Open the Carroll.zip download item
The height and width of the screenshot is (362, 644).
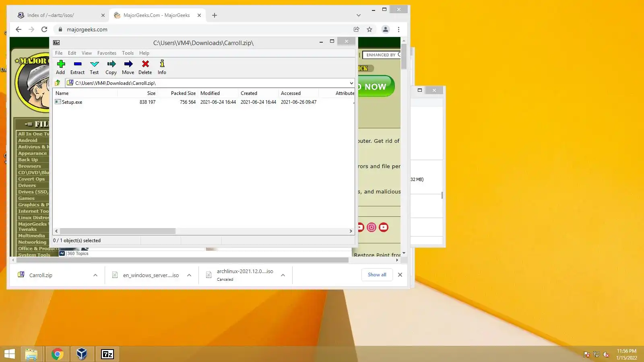[x=41, y=276]
